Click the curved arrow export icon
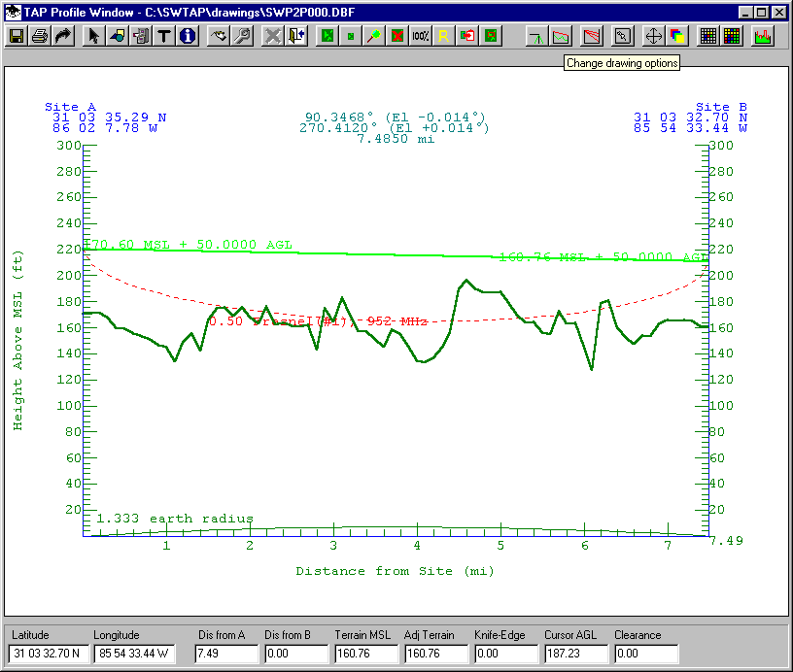793x672 pixels. click(63, 36)
